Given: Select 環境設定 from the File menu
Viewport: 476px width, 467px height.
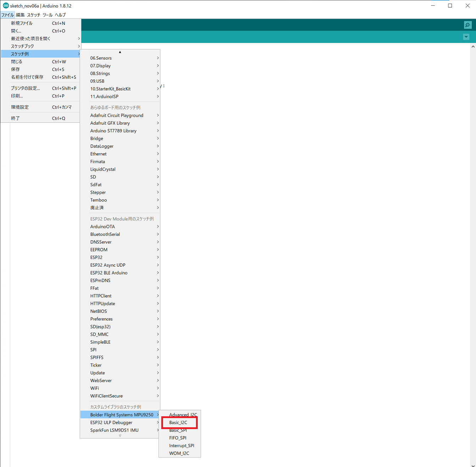Looking at the screenshot, I should point(20,107).
